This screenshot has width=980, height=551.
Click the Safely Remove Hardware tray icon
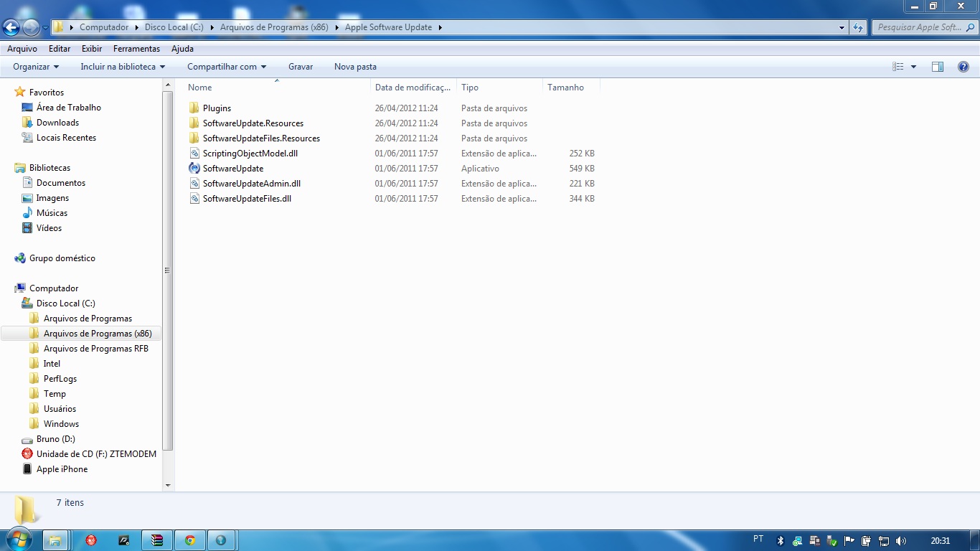coord(832,541)
